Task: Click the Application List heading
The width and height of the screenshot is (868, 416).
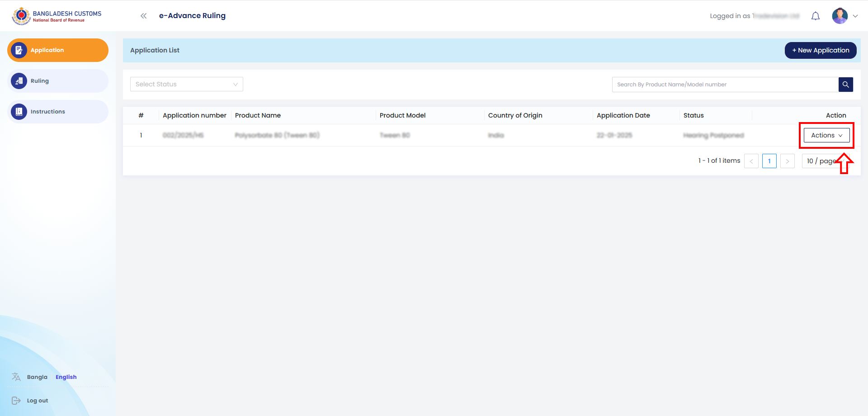Action: coord(155,50)
